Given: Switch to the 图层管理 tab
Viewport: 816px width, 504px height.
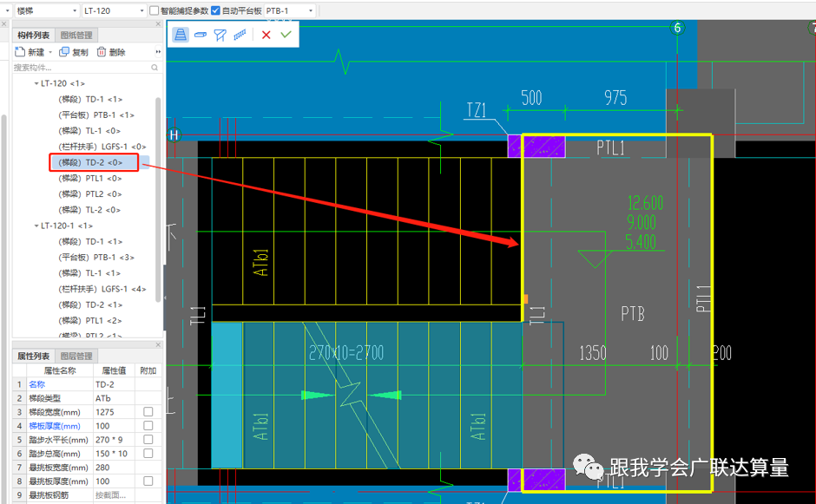Looking at the screenshot, I should click(76, 356).
